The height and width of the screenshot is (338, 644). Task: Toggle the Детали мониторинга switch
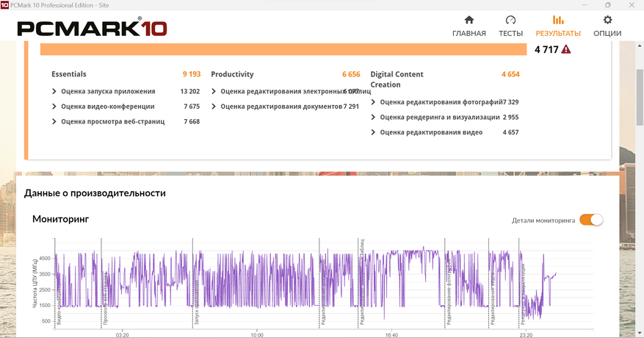[x=591, y=220]
